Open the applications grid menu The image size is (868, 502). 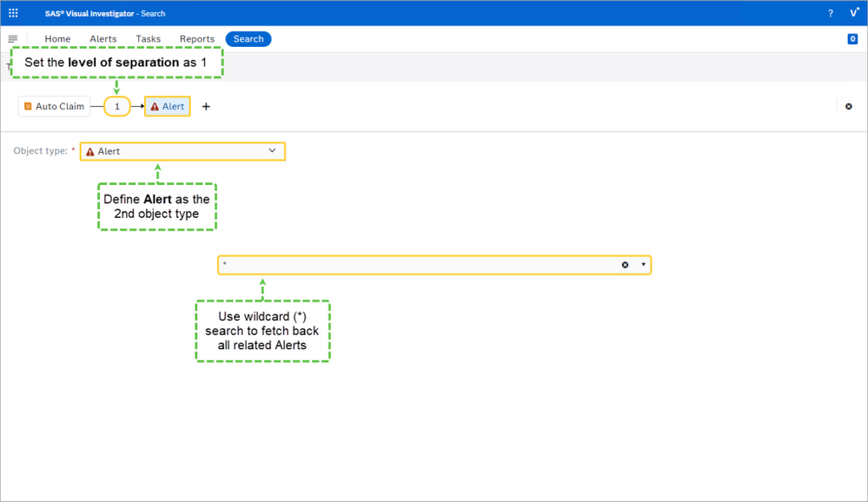[x=13, y=13]
